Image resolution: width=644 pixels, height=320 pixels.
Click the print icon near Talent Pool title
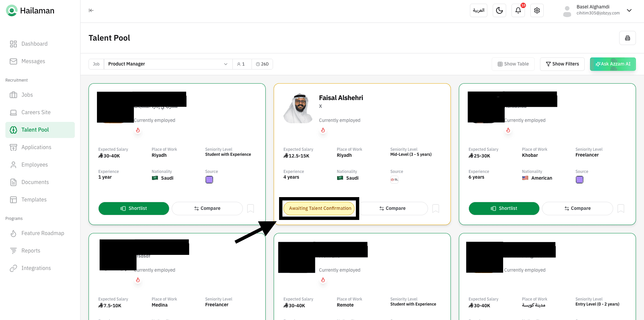(x=628, y=38)
